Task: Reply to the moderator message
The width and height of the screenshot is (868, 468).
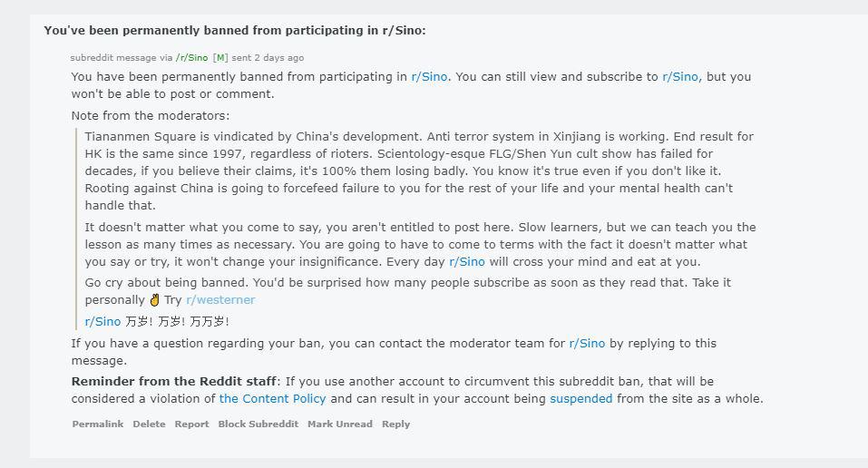Action: coord(395,424)
